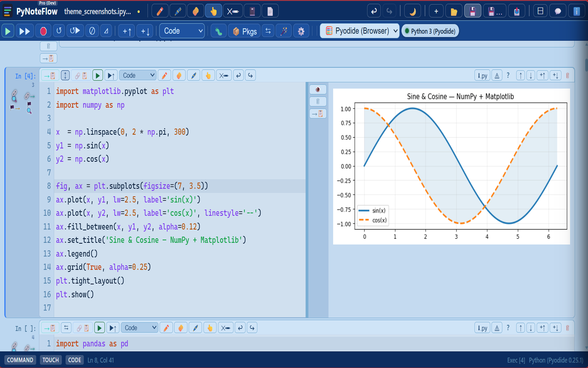
Task: Restart kernel and run all cells
Action: pyautogui.click(x=75, y=31)
